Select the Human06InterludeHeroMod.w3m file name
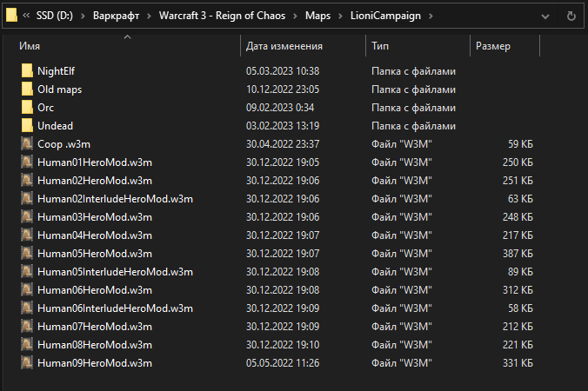Screen dimensions: 588x391 (115, 308)
